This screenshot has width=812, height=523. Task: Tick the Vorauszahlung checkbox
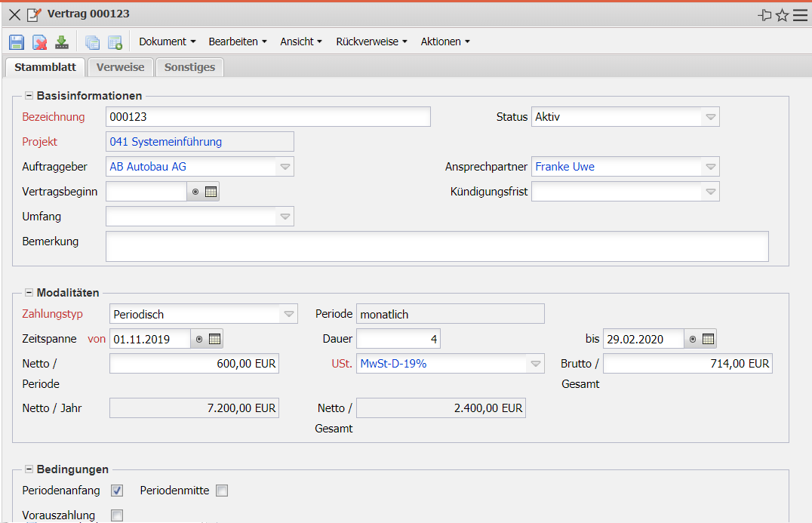pos(117,515)
